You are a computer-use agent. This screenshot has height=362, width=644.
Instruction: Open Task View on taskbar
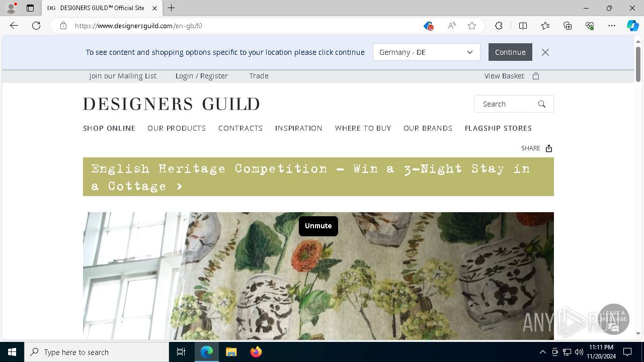point(181,352)
